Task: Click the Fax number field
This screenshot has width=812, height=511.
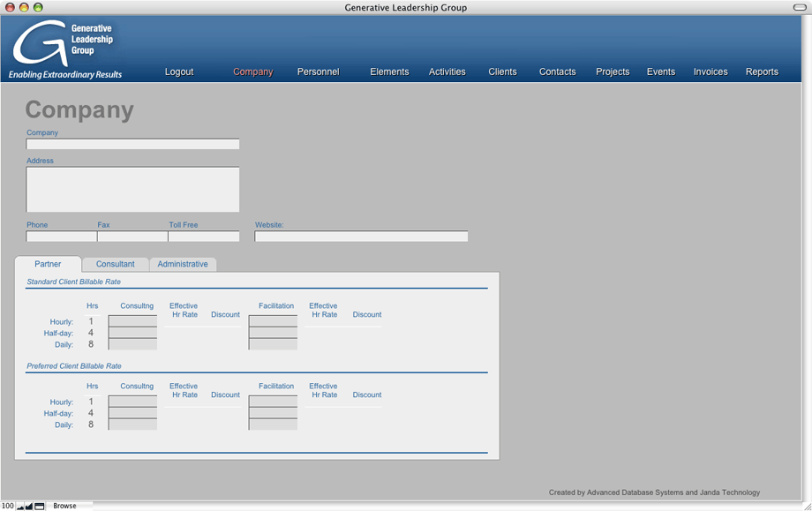Action: coord(132,237)
